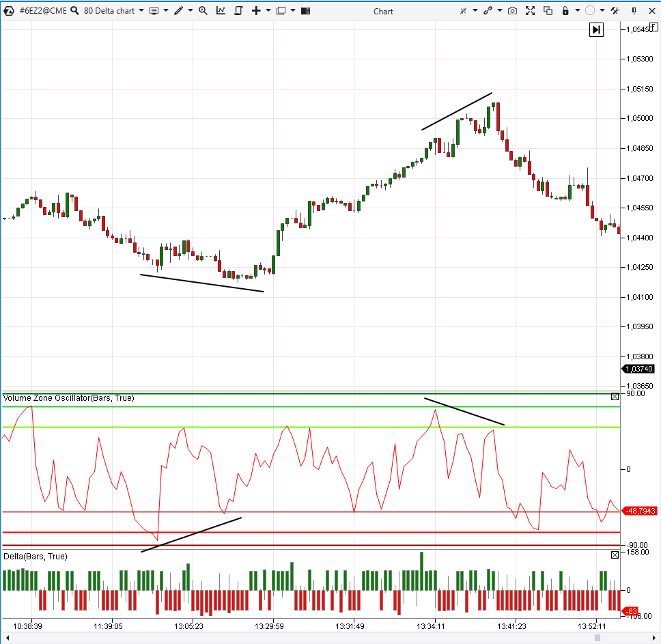Toggle the chart lock icon

[x=565, y=10]
